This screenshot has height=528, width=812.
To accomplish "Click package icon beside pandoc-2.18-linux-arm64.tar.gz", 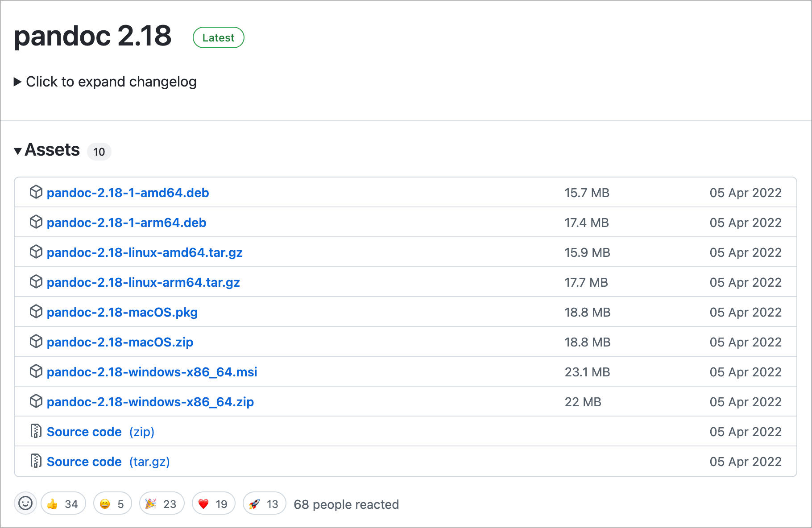I will 36,281.
